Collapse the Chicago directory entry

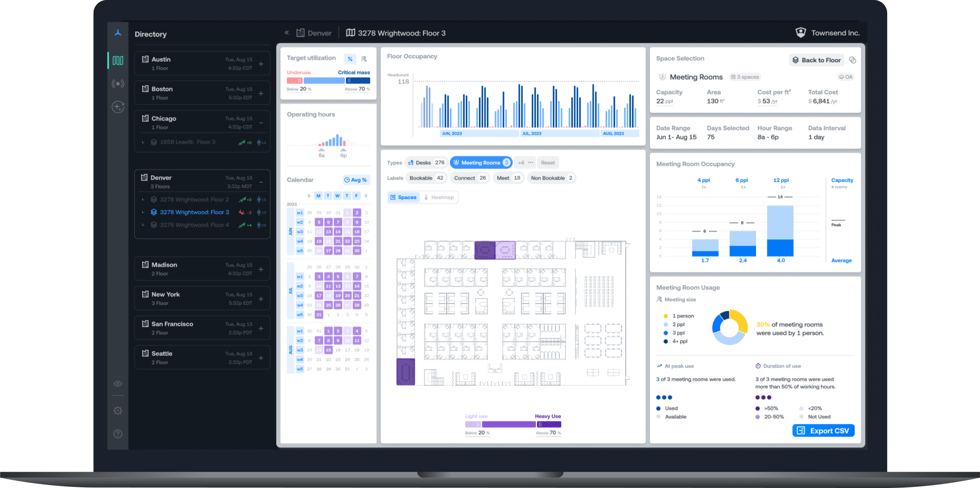tap(261, 122)
